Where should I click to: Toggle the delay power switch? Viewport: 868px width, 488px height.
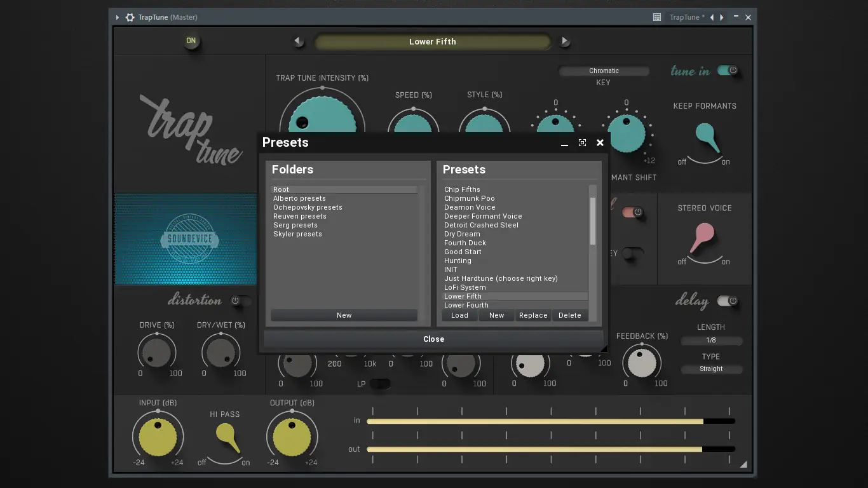[x=728, y=301]
